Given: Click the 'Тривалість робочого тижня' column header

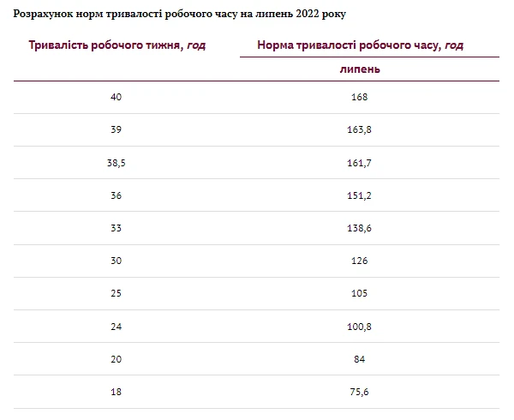Looking at the screenshot, I should 117,45.
